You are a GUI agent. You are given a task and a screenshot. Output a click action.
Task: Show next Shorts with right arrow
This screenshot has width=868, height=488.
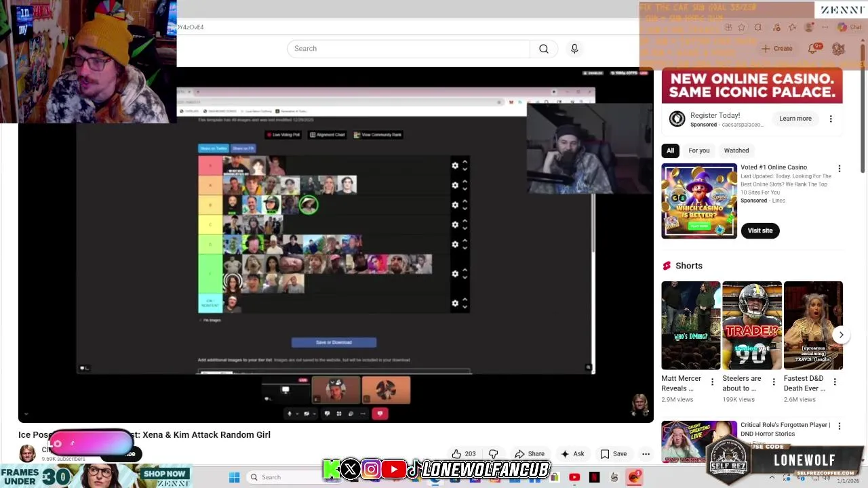coord(841,335)
